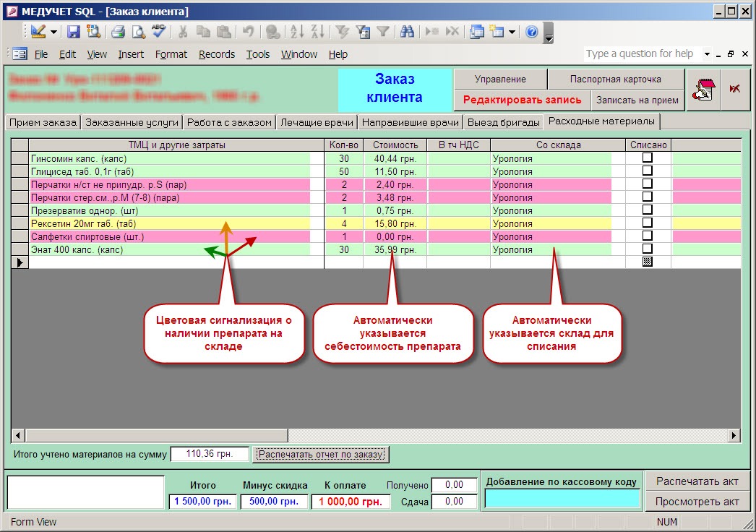Delete record using the toolbar icon
Image resolution: width=756 pixels, height=532 pixels.
pos(452,32)
